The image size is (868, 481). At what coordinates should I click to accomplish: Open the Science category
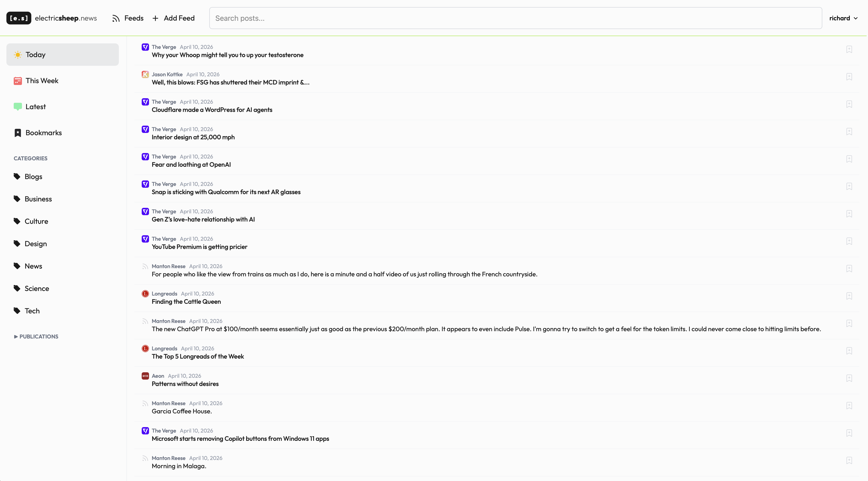pyautogui.click(x=37, y=288)
